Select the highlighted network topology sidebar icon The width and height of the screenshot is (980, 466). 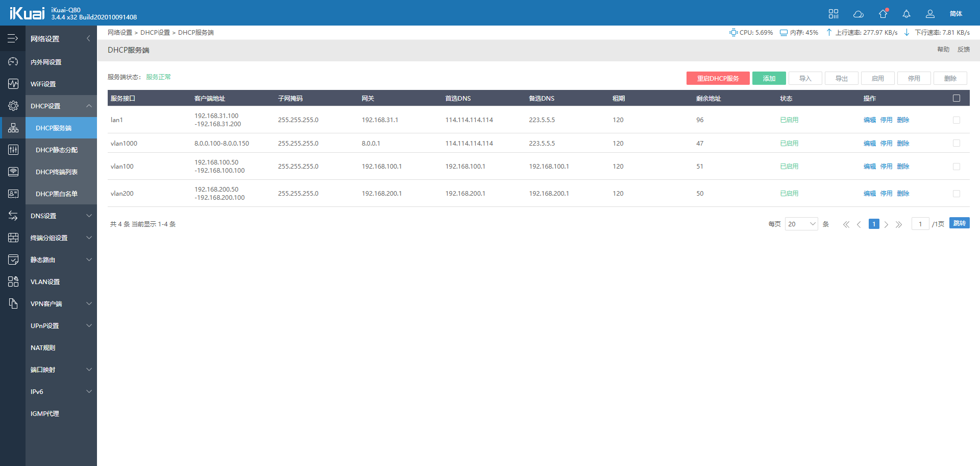pyautogui.click(x=13, y=128)
